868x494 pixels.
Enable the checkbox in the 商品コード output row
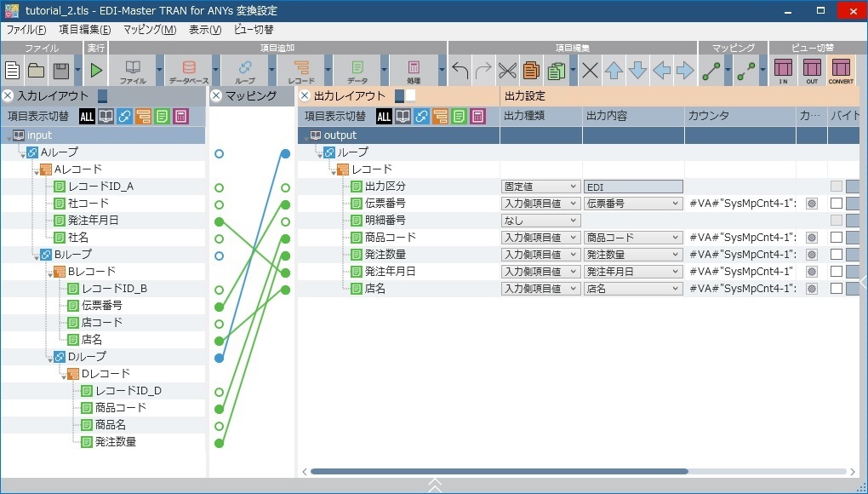coord(837,238)
